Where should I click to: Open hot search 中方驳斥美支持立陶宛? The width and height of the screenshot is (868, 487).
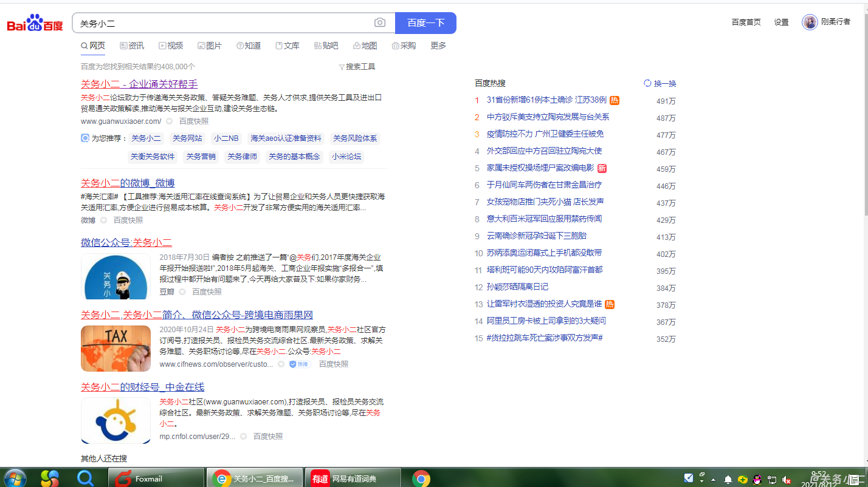coord(548,117)
